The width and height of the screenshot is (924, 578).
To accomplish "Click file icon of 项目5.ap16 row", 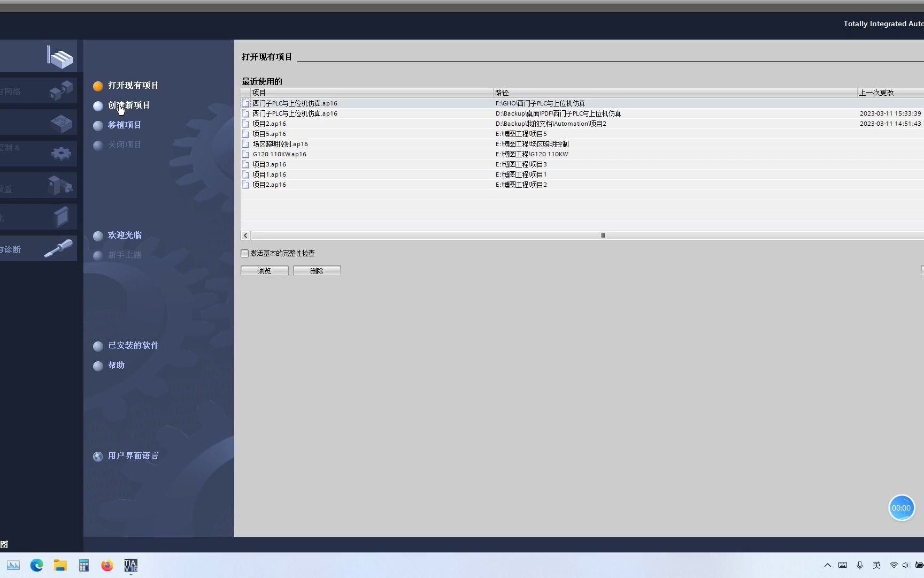I will click(246, 134).
